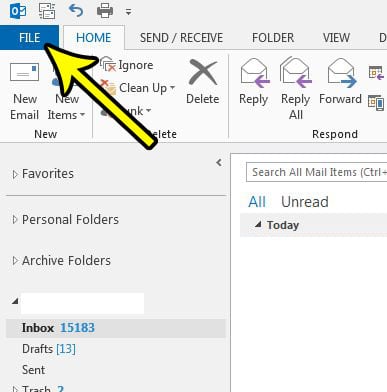Click the Reply All icon
The image size is (387, 392).
tap(296, 72)
